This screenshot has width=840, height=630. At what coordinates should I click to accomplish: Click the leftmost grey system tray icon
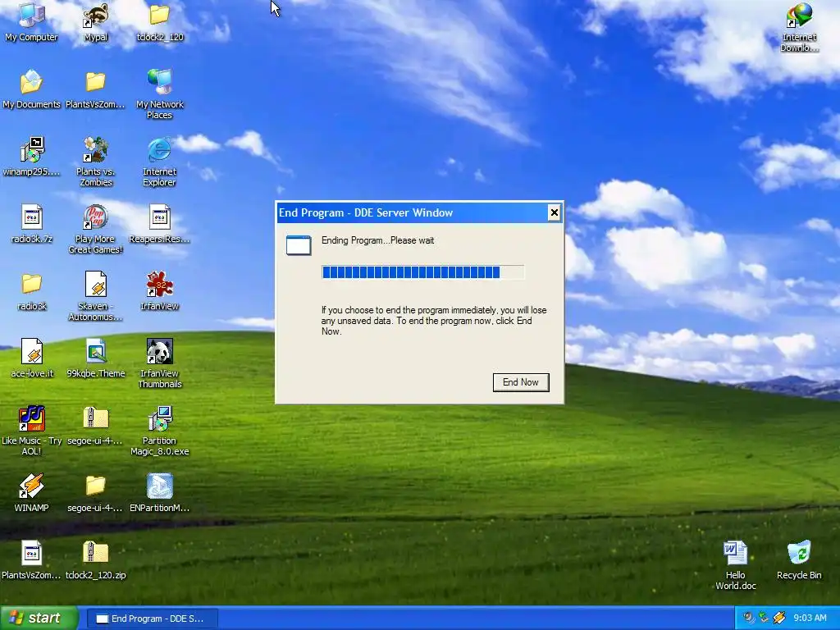coord(749,619)
